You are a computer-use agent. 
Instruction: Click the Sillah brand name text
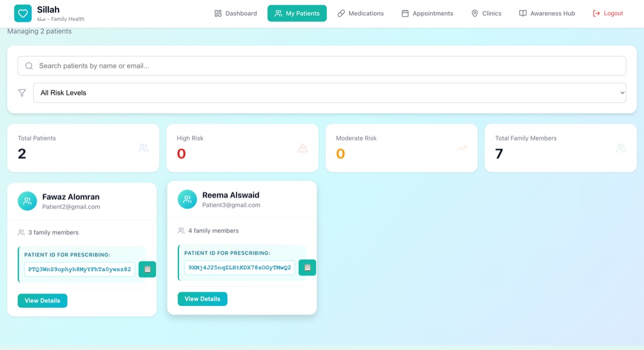pos(48,9)
